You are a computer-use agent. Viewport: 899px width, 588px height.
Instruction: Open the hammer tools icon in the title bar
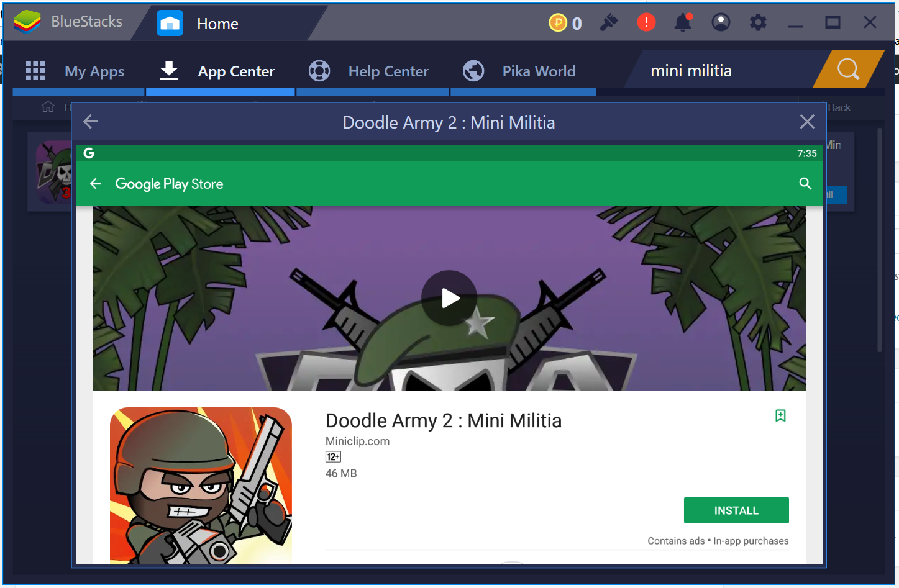(x=608, y=23)
